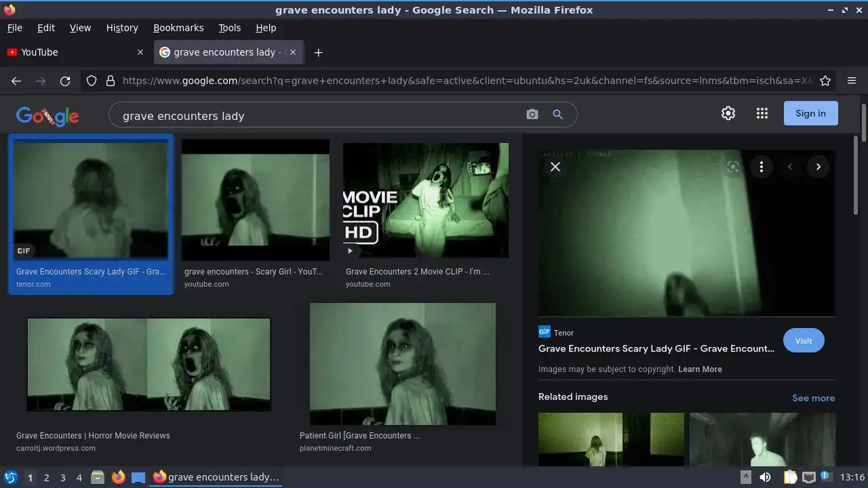This screenshot has height=488, width=868.
Task: Open first related image of hallway girl
Action: [x=611, y=439]
